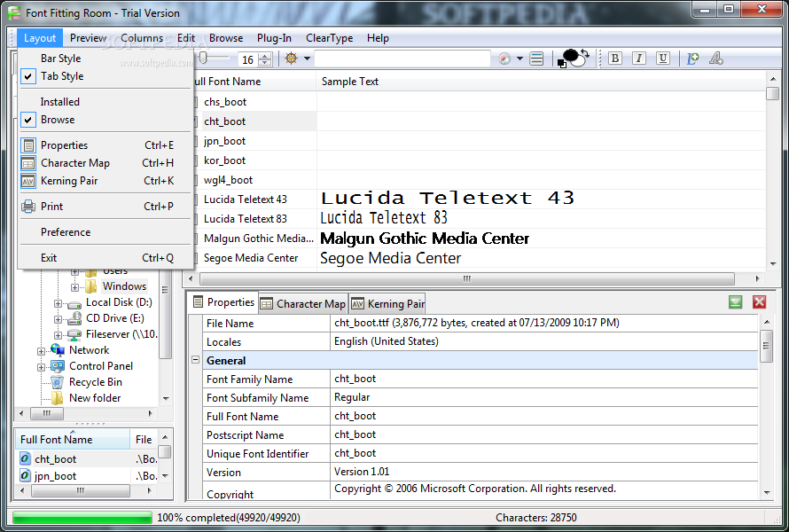Click the Fileserver network drive icon

click(74, 334)
